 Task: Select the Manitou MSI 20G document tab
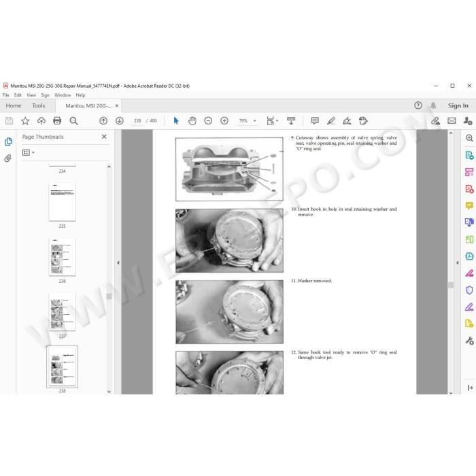point(88,105)
